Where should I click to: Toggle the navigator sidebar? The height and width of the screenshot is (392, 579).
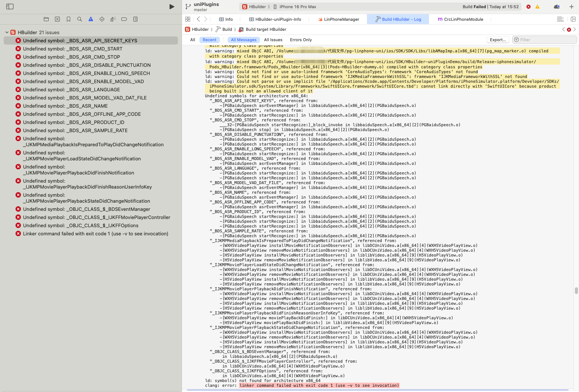click(x=10, y=7)
